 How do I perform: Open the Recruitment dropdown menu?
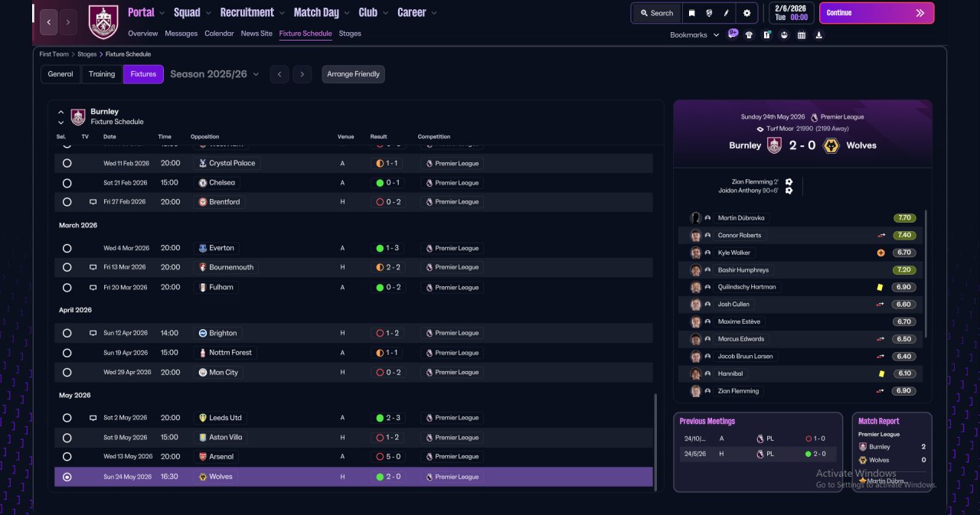pos(252,12)
